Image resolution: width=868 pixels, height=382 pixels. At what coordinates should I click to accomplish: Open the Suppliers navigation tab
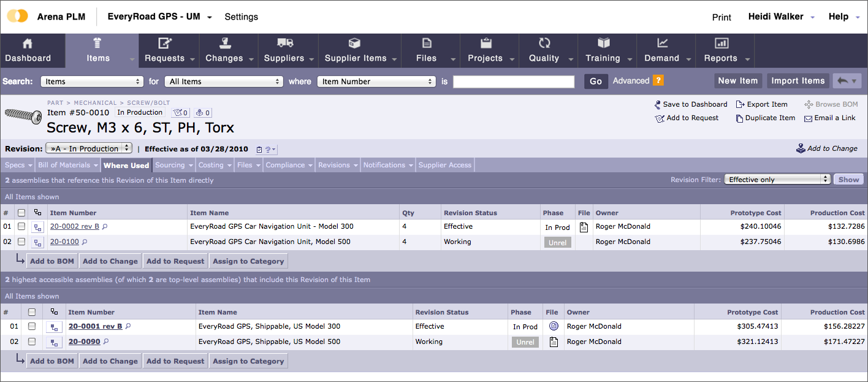287,50
